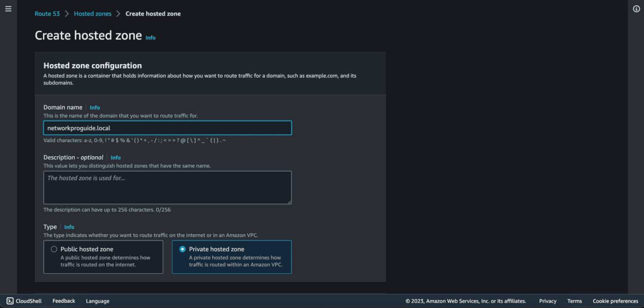Open Cookie preferences in the footer

pos(615,301)
